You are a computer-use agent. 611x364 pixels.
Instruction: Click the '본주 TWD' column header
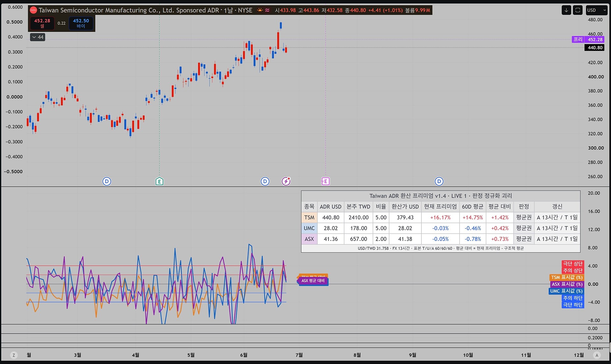click(x=359, y=207)
